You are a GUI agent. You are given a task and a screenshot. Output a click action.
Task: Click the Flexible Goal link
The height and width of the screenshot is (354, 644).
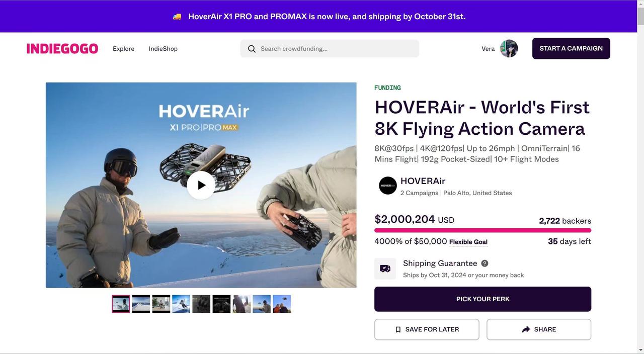(x=468, y=242)
